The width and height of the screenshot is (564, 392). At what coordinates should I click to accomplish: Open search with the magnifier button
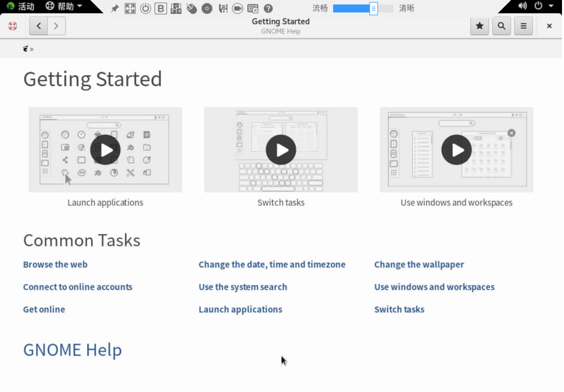tap(501, 26)
